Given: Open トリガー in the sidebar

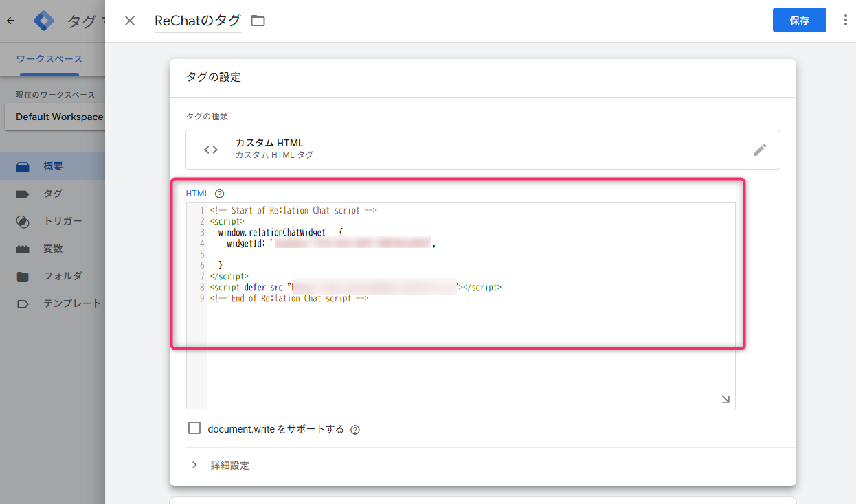Looking at the screenshot, I should 53,221.
